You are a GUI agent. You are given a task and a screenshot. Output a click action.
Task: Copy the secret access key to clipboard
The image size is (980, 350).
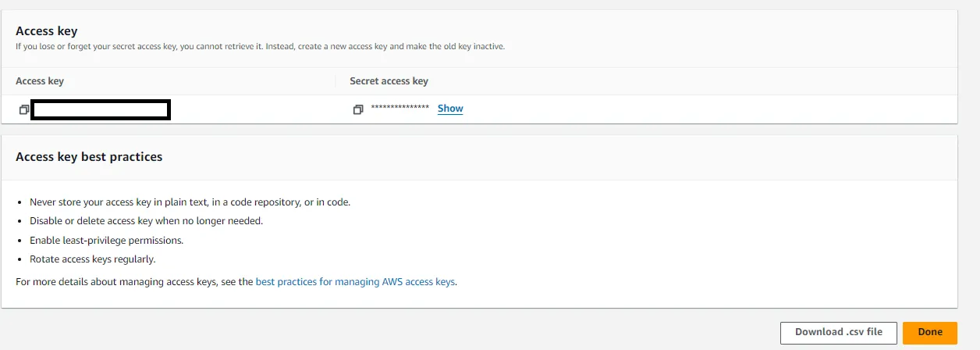(358, 110)
